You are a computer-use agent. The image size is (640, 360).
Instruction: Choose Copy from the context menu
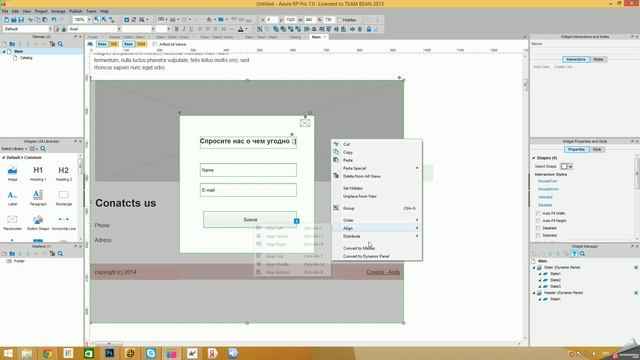[377, 152]
